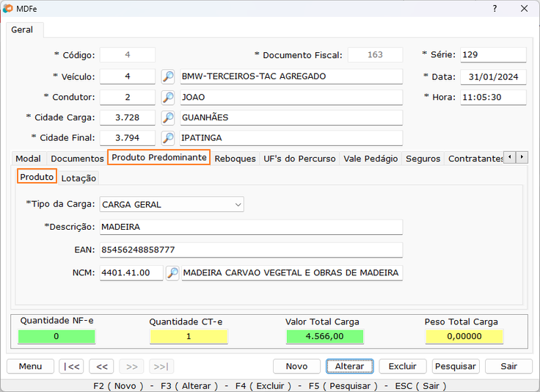This screenshot has height=392, width=540.
Task: Switch to the Documentos tab
Action: point(77,159)
